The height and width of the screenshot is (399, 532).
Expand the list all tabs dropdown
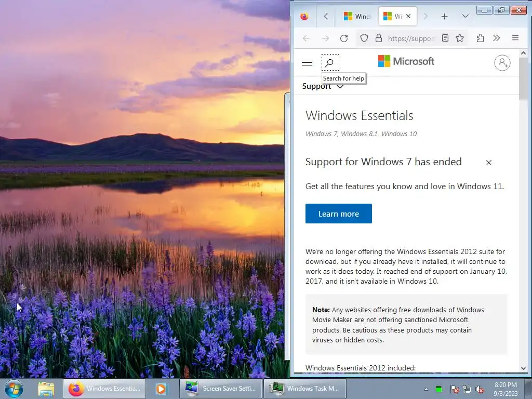(x=465, y=16)
